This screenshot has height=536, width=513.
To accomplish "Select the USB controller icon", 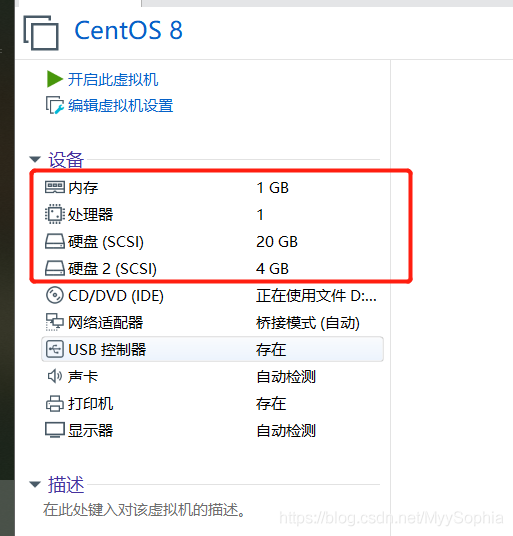I will pyautogui.click(x=55, y=349).
